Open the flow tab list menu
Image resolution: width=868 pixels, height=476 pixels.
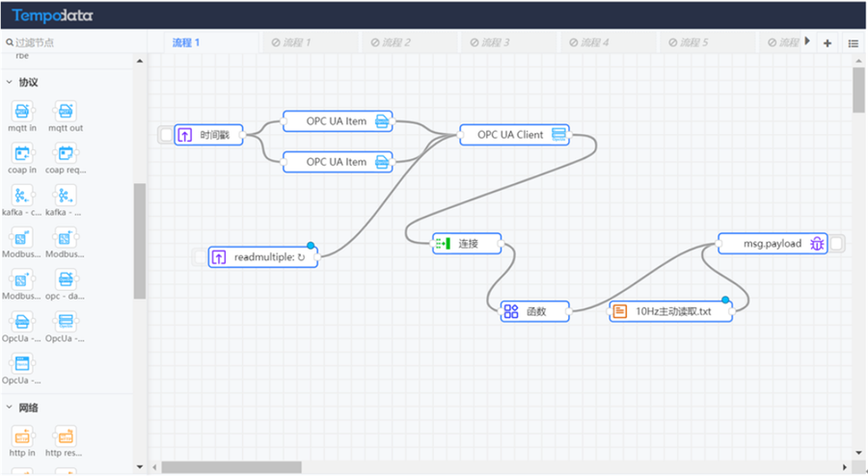854,43
